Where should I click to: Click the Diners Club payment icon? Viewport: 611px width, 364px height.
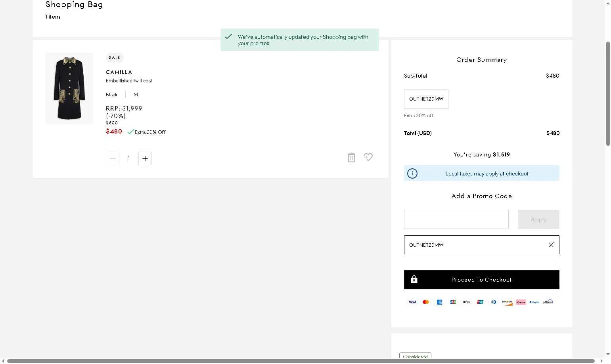494,302
